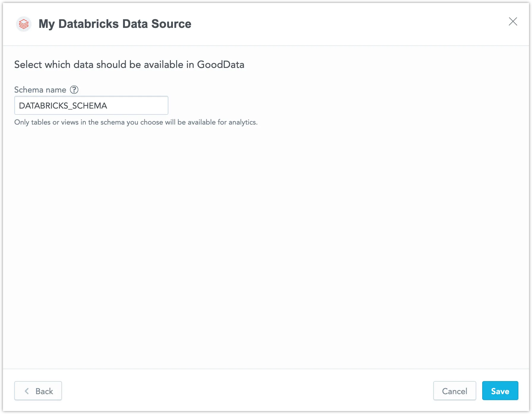
Task: Click the blue Save action in the footer
Action: point(500,391)
